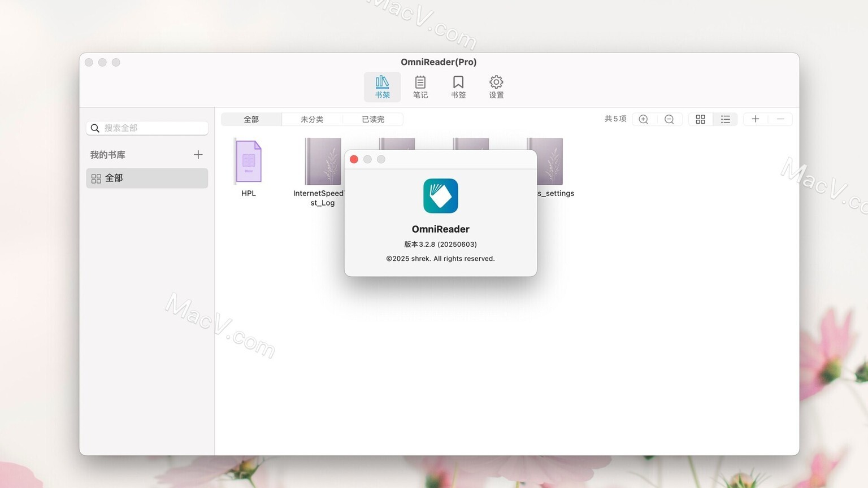Add a book with the toolbar plus button
Screen dimensions: 868x488
click(x=756, y=119)
